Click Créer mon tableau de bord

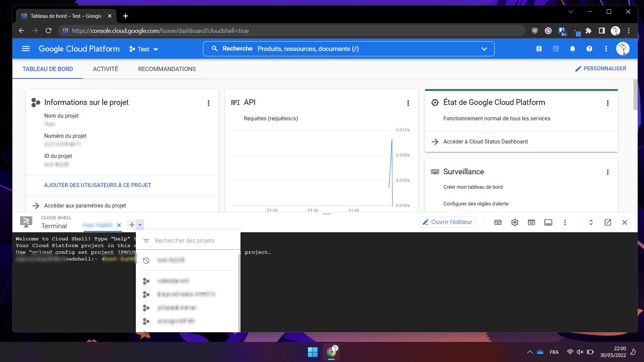point(473,187)
